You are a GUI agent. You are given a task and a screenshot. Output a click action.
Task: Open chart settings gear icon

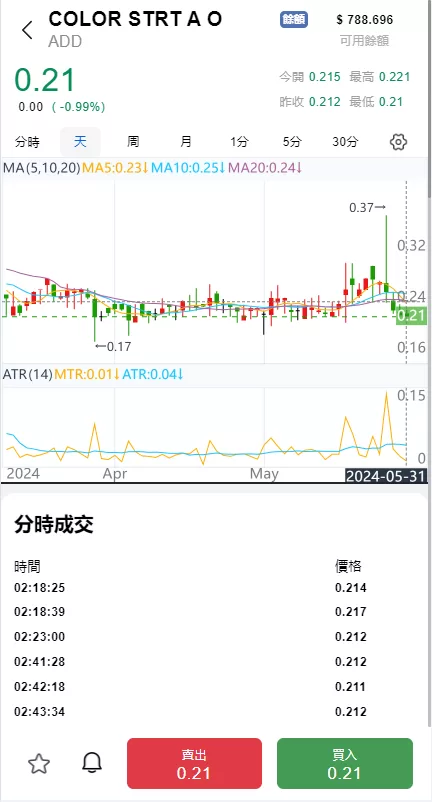pos(398,142)
